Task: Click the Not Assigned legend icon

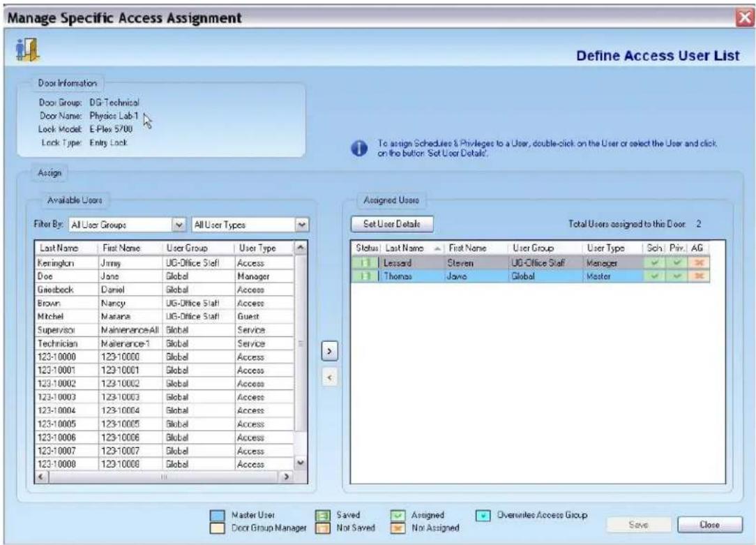Action: click(x=398, y=528)
